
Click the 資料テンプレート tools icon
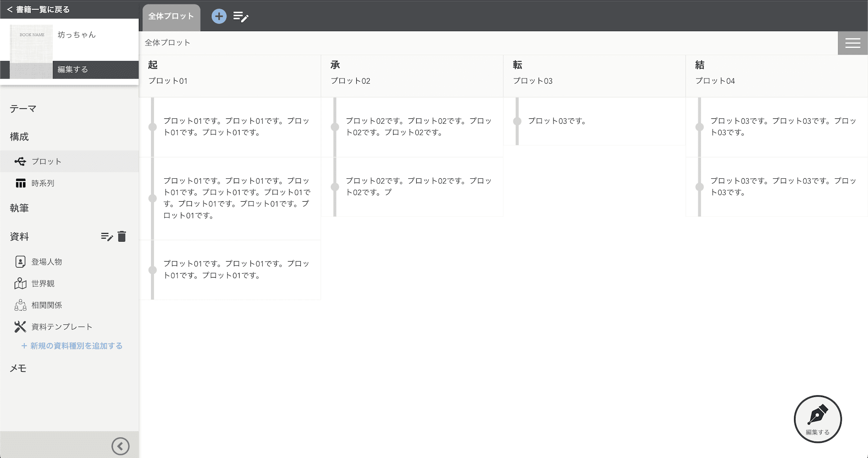point(20,327)
